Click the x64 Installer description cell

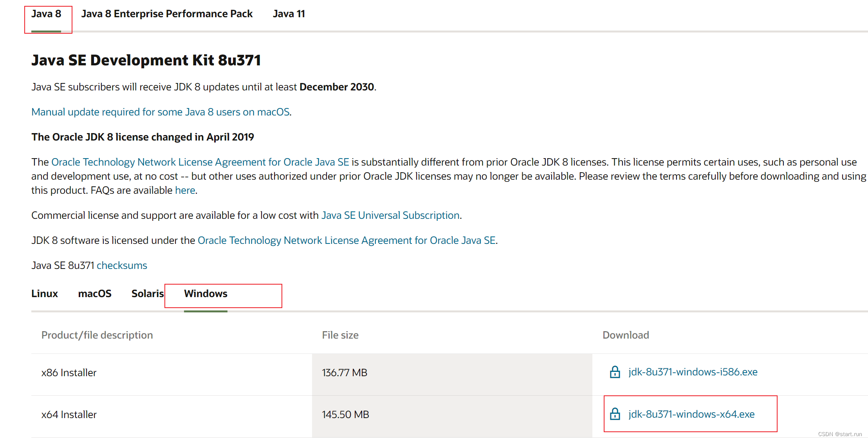pyautogui.click(x=69, y=415)
